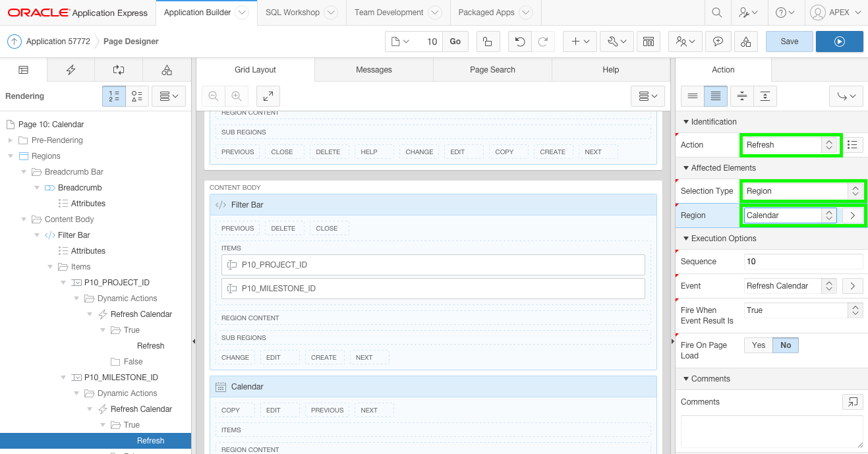Image resolution: width=868 pixels, height=454 pixels.
Task: Show all properties icon
Action: (716, 96)
